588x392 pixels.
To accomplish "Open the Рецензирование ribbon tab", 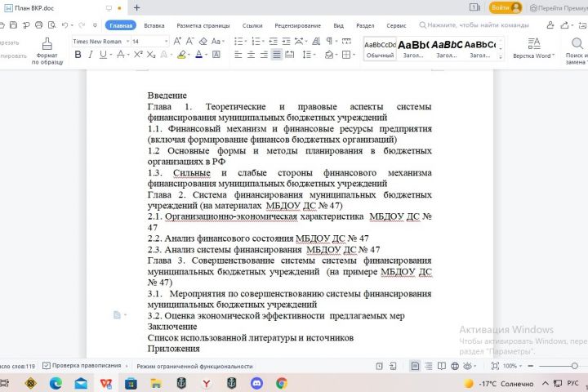I will [298, 25].
